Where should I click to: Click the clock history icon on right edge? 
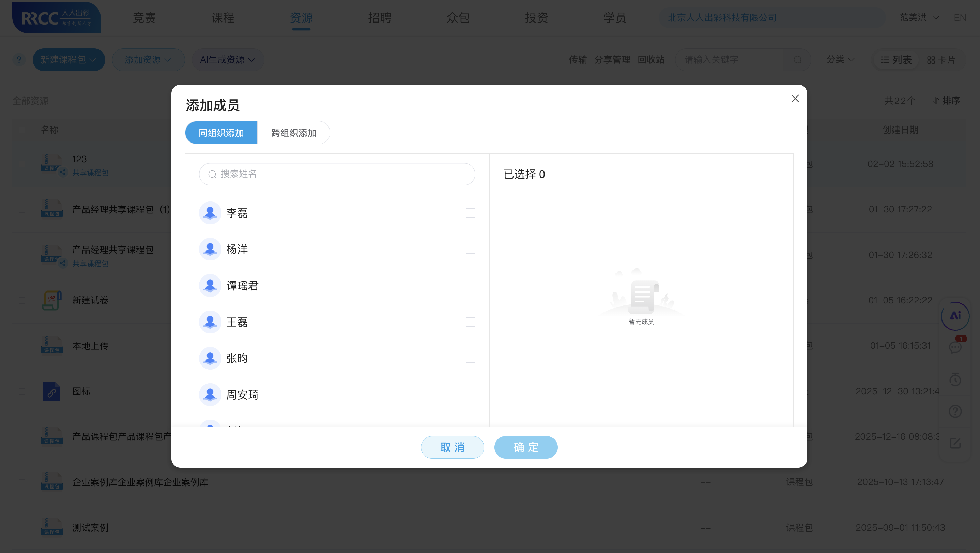coord(955,379)
